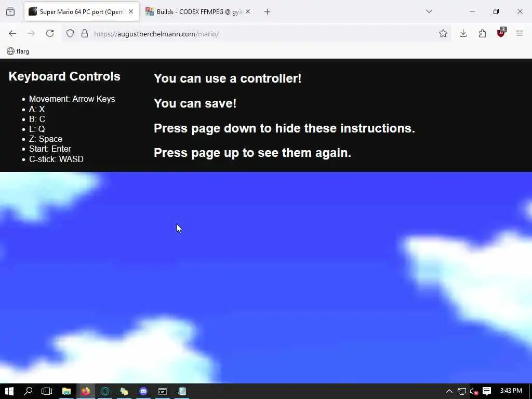Open the Firefox hamburger menu
The width and height of the screenshot is (532, 399).
coord(520,33)
